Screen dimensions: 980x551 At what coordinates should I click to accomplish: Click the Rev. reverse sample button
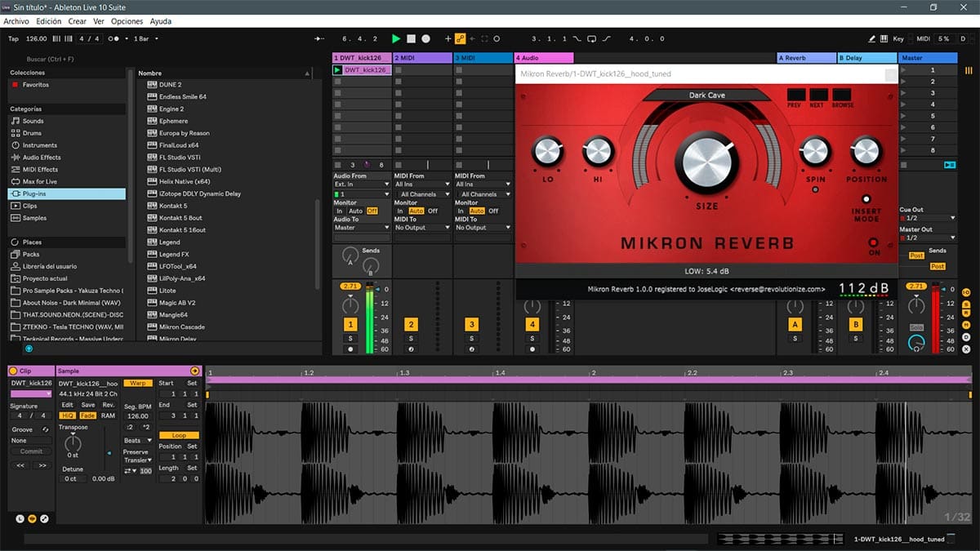point(108,405)
